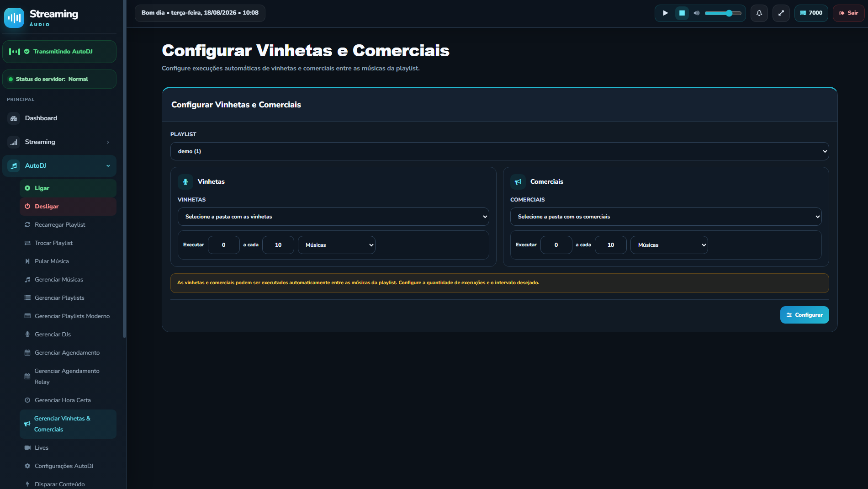Open Gerenciar Agendamento
Image resolution: width=868 pixels, height=489 pixels.
[x=68, y=353]
